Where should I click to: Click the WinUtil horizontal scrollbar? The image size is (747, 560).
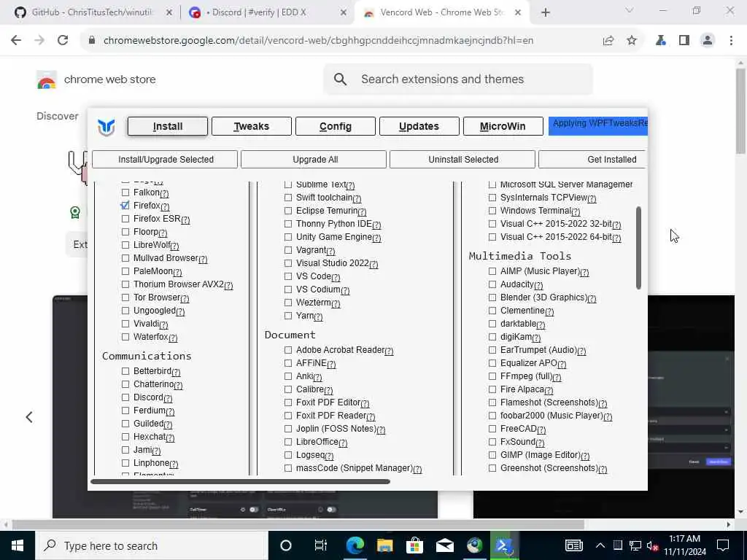pyautogui.click(x=240, y=481)
